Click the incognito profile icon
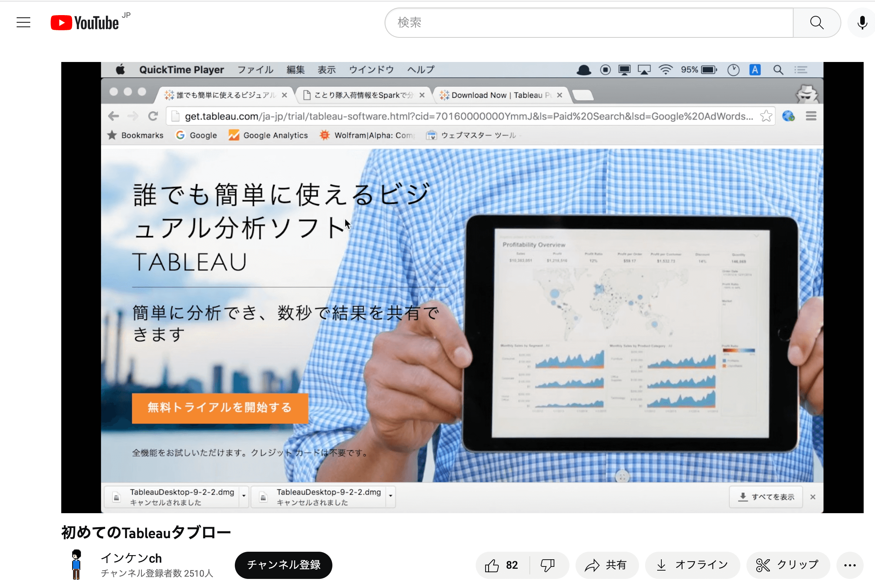 coord(808,94)
